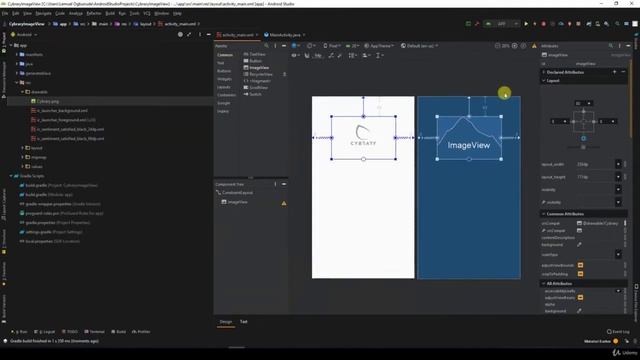Select Layouts category in Palette
The image size is (640, 360).
224,87
